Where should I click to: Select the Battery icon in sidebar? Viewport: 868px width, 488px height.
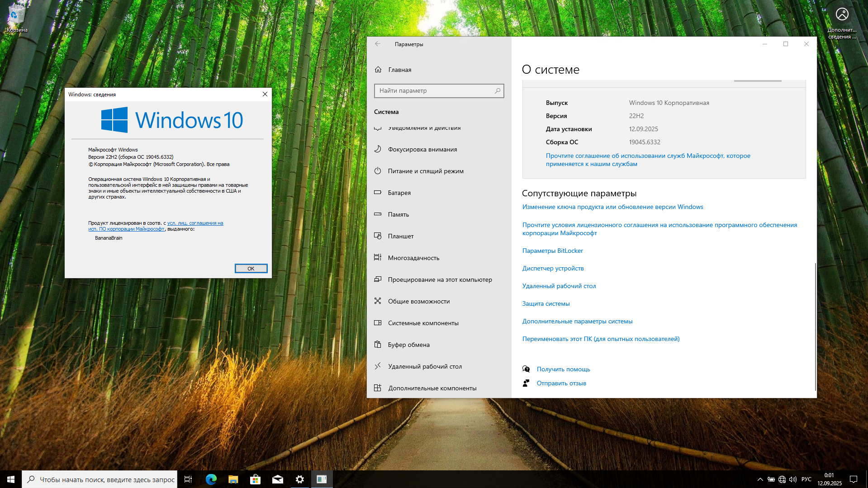[x=378, y=193]
